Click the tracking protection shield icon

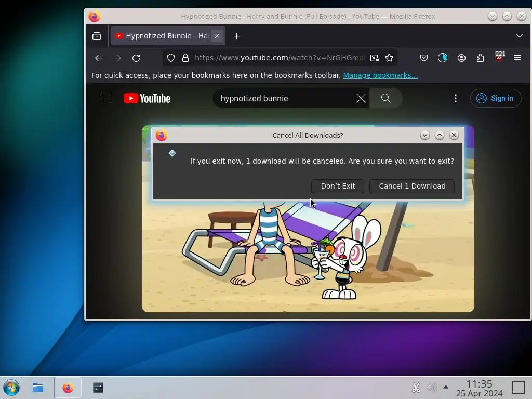point(171,58)
